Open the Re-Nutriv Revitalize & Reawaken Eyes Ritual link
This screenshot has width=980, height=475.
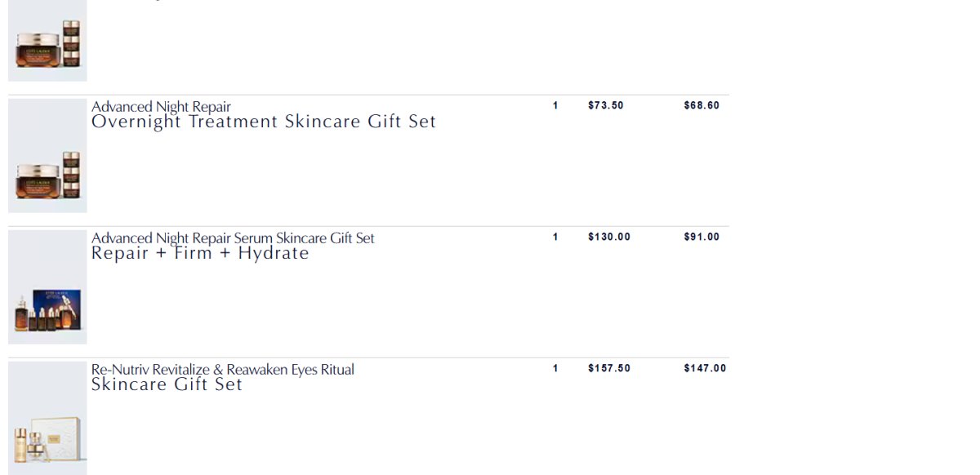pos(222,370)
